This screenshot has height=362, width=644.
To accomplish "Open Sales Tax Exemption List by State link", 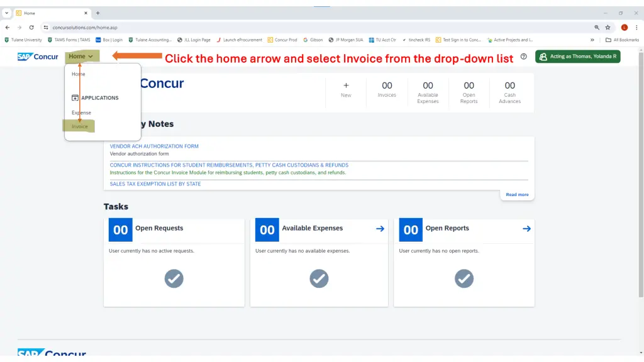I will 155,184.
